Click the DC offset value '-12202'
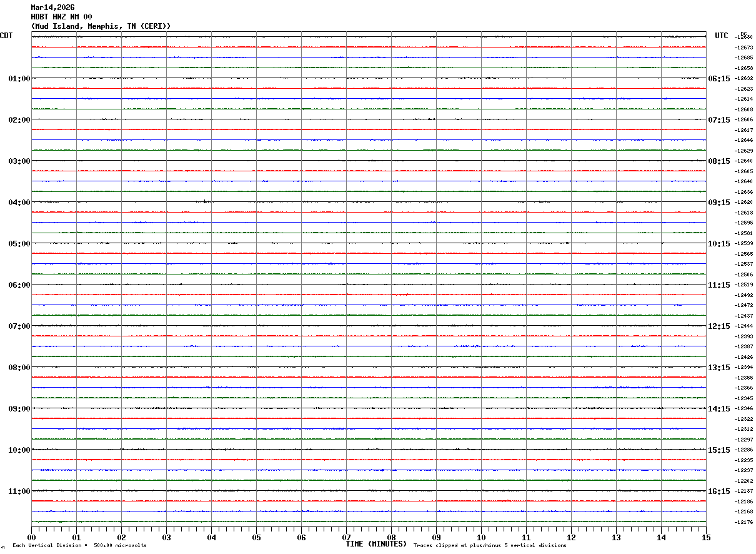Image resolution: width=756 pixels, height=554 pixels. tap(744, 481)
